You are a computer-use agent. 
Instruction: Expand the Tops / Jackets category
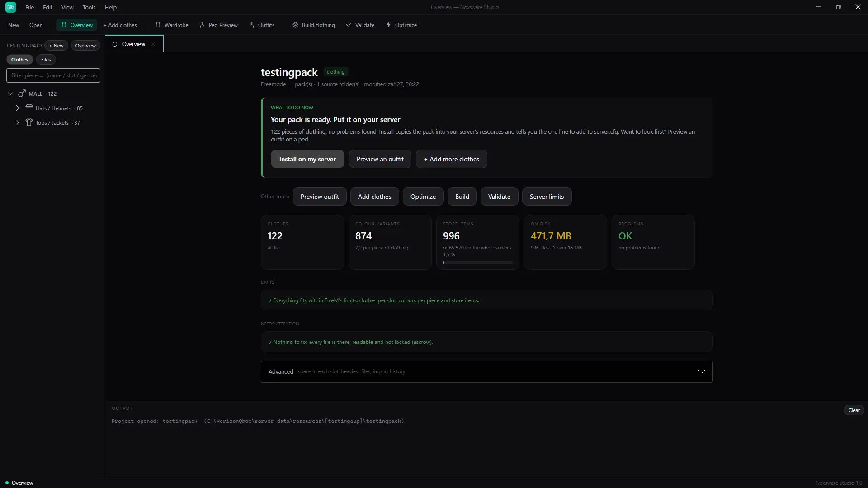(x=18, y=122)
